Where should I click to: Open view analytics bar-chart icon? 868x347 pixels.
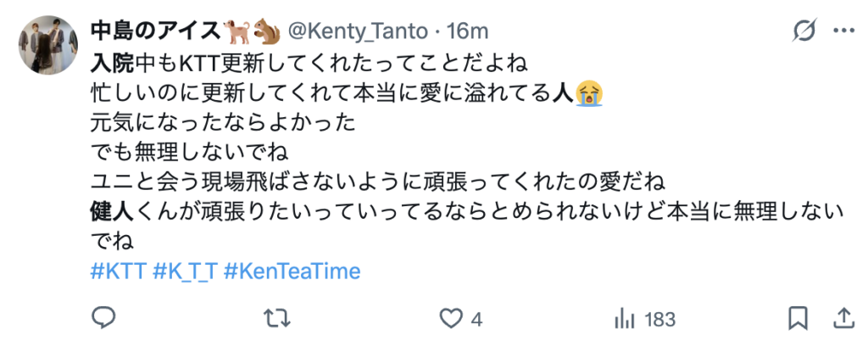625,319
